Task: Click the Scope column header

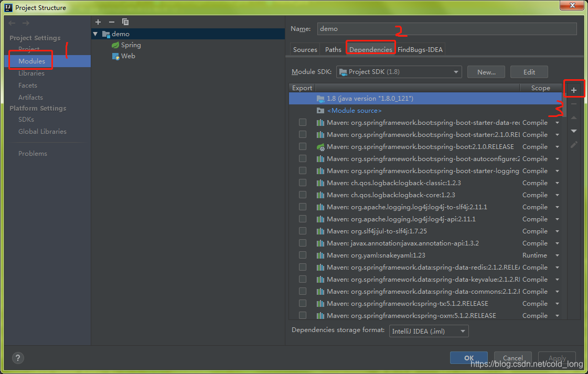Action: click(540, 88)
